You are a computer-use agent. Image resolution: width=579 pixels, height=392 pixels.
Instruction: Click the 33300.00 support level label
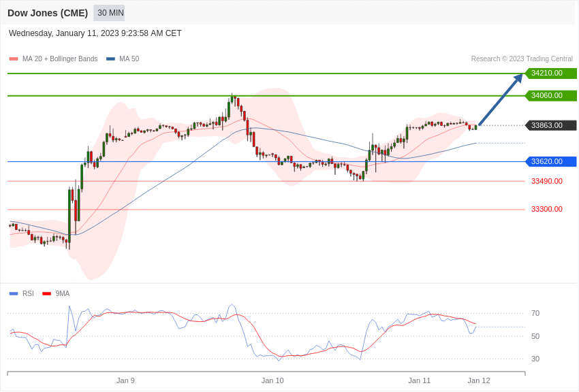point(547,209)
